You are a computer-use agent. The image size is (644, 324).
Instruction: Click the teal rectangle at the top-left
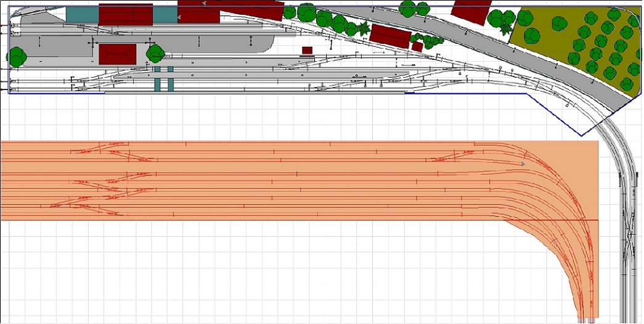81,15
